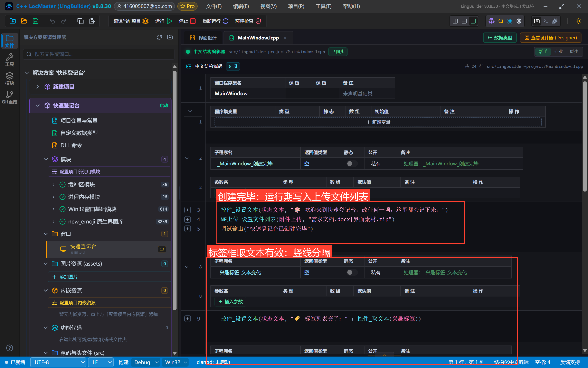Switch to the 界面设计 tab
Image resolution: width=588 pixels, height=368 pixels.
[203, 38]
